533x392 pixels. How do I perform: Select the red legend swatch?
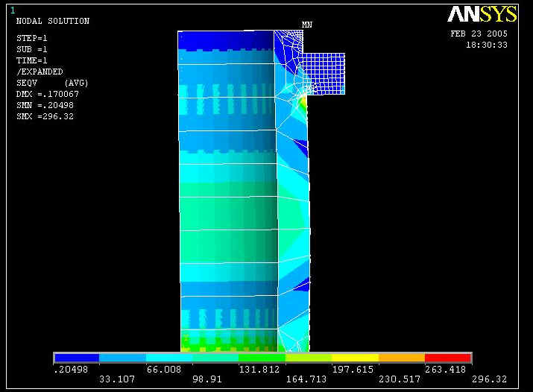(x=448, y=358)
